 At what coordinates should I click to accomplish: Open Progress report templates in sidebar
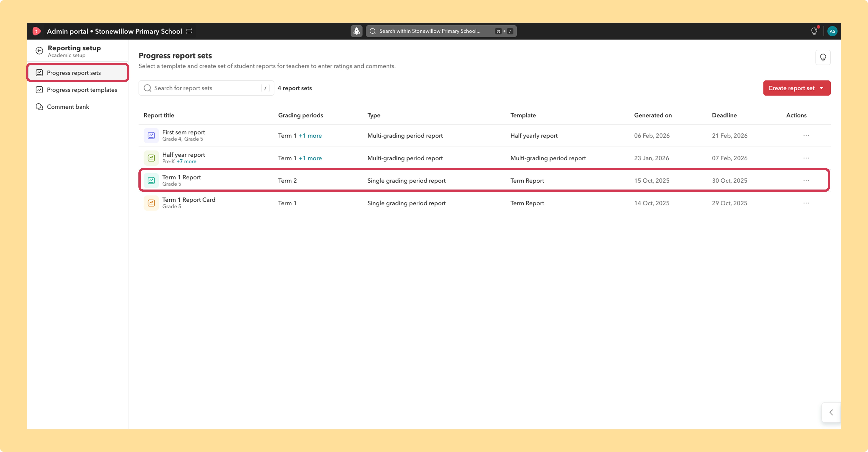78,90
